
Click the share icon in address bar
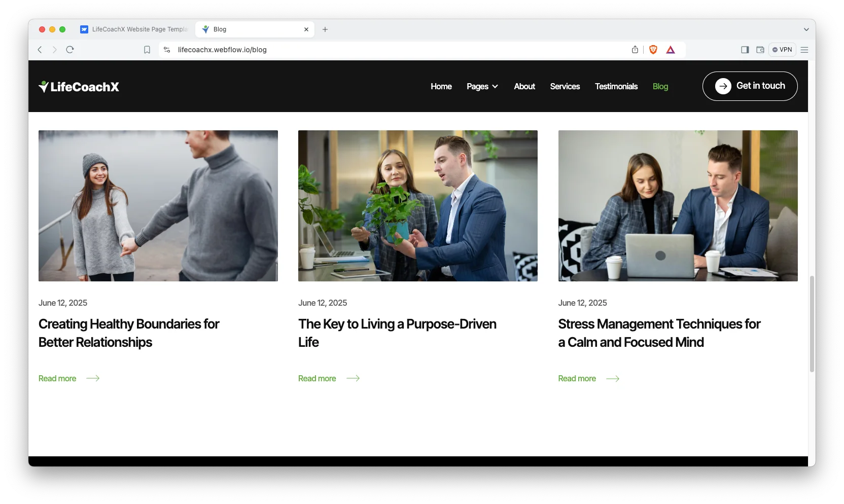[635, 50]
